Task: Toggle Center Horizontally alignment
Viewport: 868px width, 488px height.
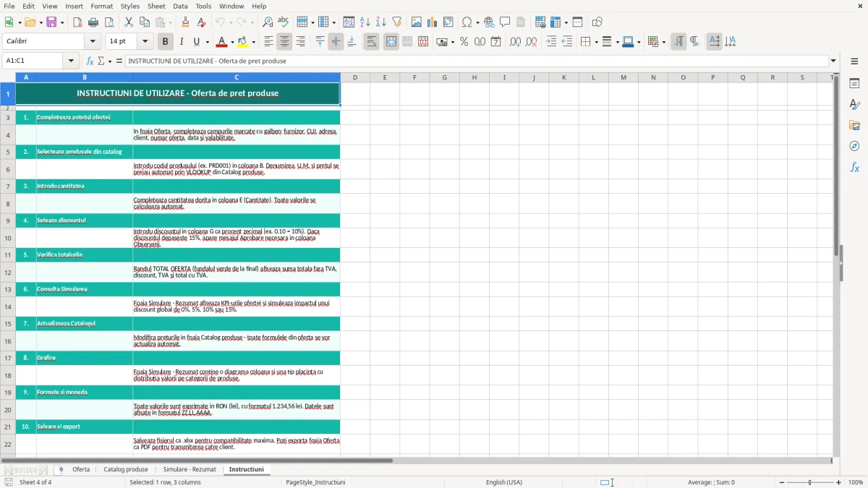Action: [x=284, y=42]
